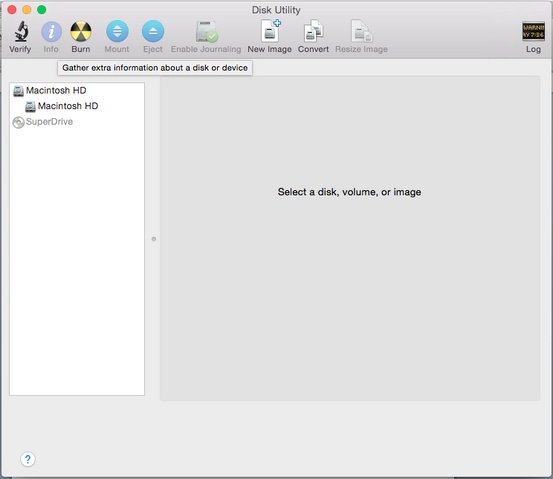Click the green zoom window button
This screenshot has width=553, height=479.
tap(42, 10)
